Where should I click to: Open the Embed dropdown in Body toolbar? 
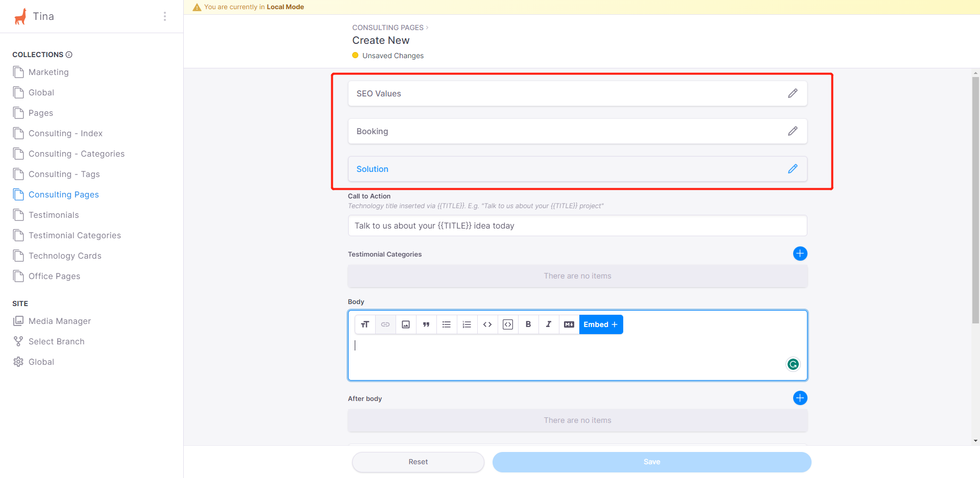601,324
